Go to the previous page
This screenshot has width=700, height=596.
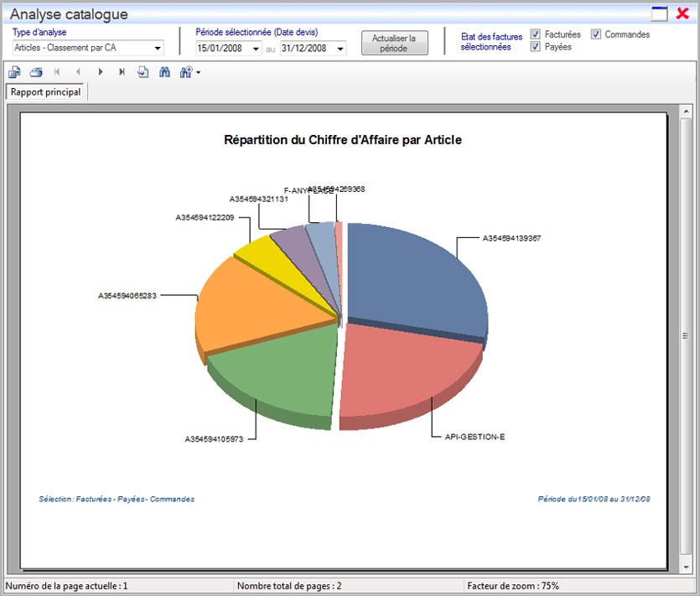point(78,72)
